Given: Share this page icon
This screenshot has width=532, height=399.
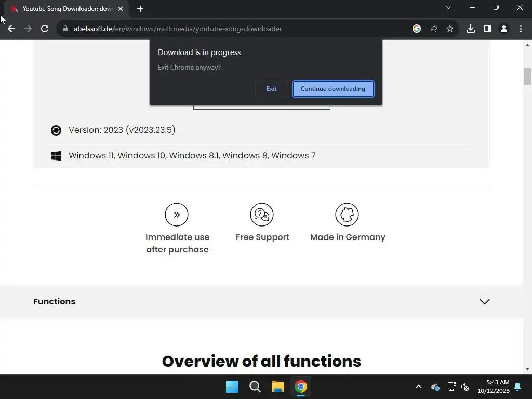Looking at the screenshot, I should pos(433,29).
